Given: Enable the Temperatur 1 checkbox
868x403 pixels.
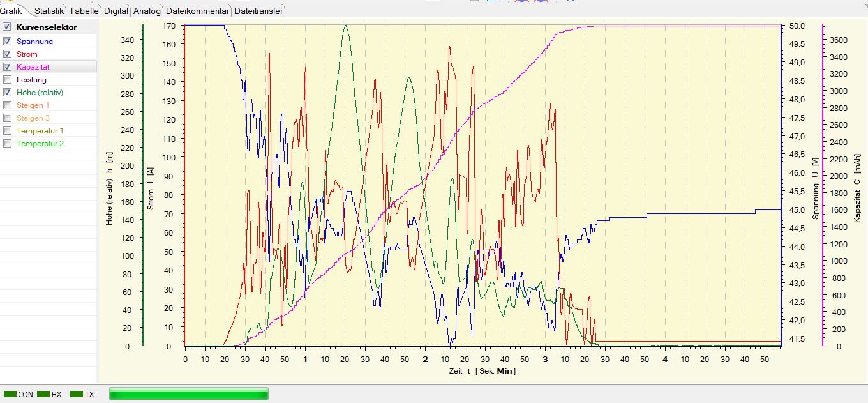Looking at the screenshot, I should click(7, 131).
